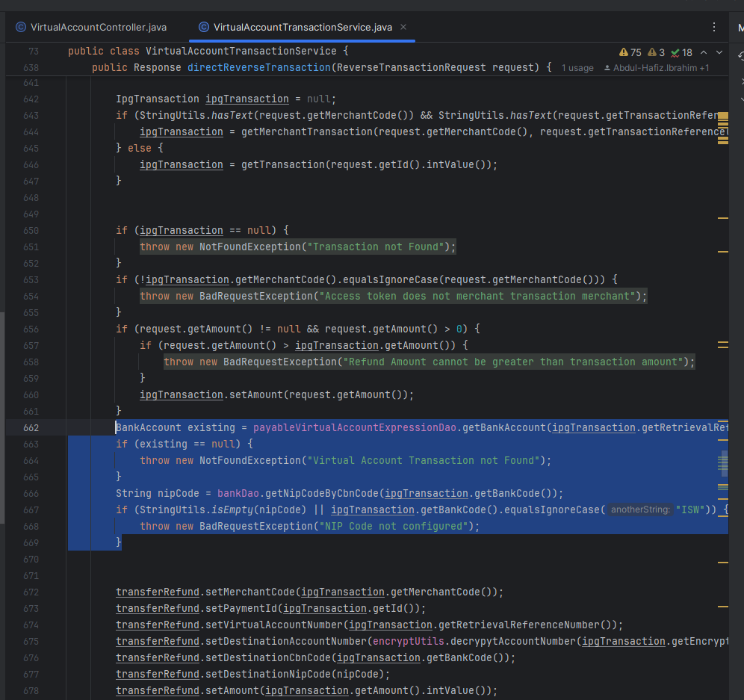This screenshot has height=700, width=744.
Task: Open the "1 usage" code hint
Action: click(577, 68)
